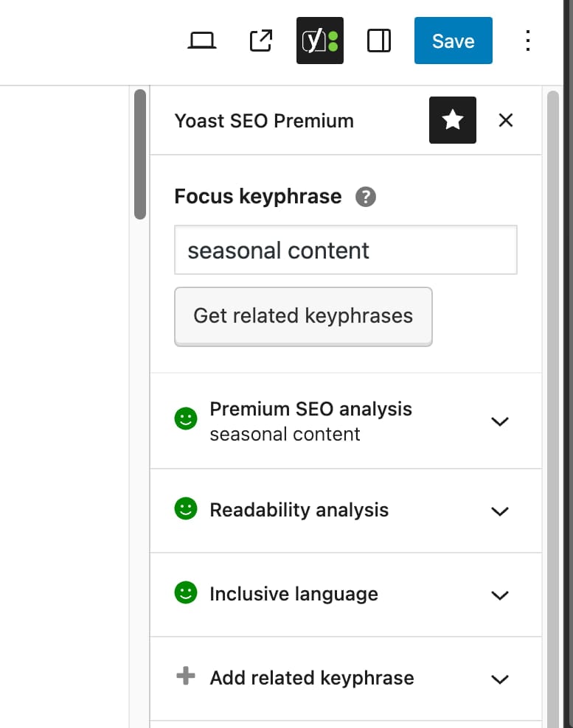Click the Readability analysis smiley icon
This screenshot has width=573, height=728.
(186, 509)
